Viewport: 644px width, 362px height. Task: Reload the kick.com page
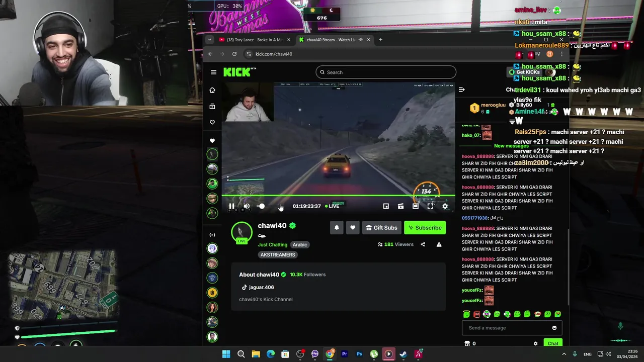pos(234,54)
